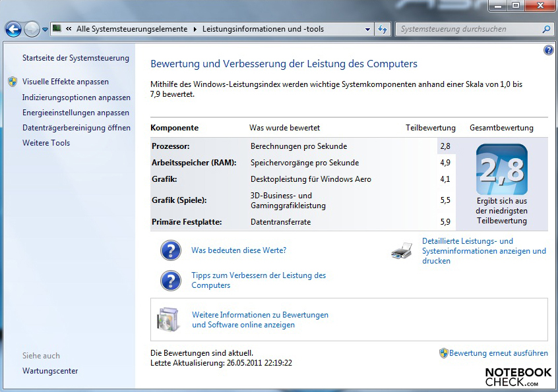This screenshot has height=392, width=558.
Task: Select the 'Prozessor:' row label
Action: tap(170, 146)
